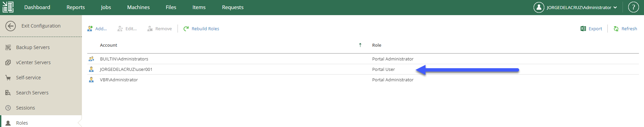Click the Backup Servers sidebar icon

8,47
